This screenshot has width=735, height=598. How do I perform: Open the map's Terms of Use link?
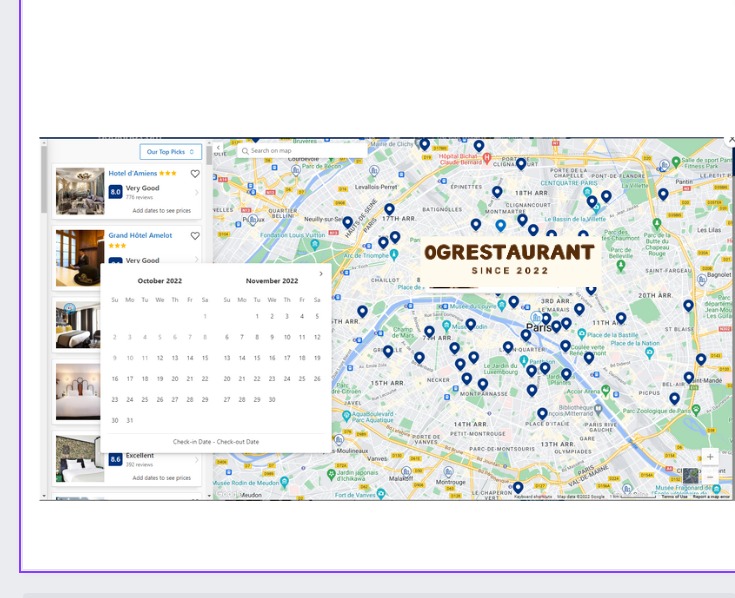[674, 496]
